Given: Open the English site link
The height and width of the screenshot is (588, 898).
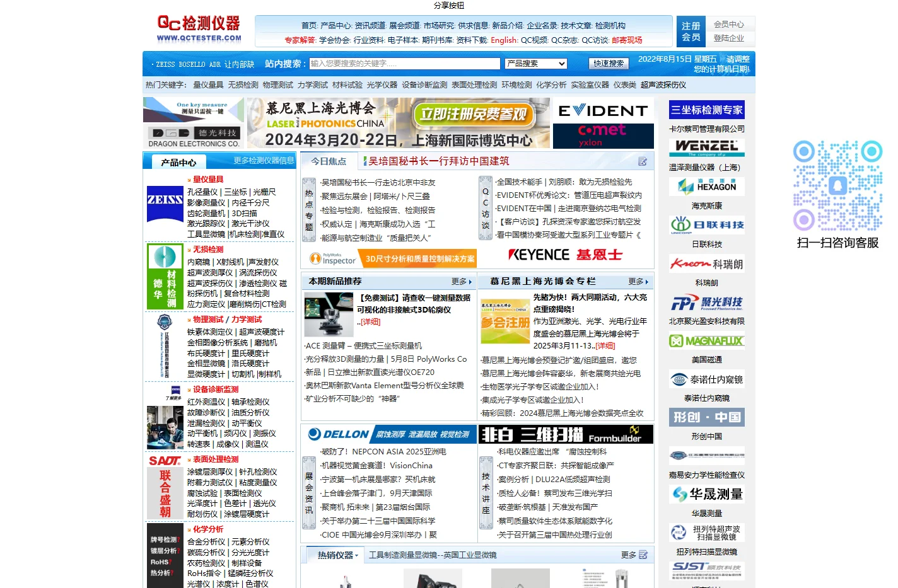Looking at the screenshot, I should 504,40.
